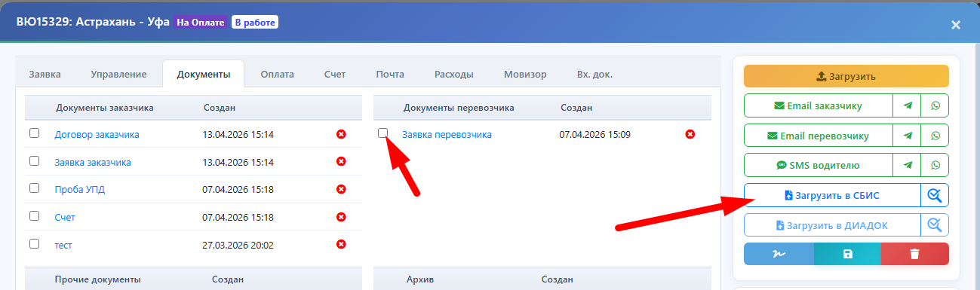This screenshot has width=980, height=290.
Task: Tick the Договор заказчика checkbox
Action: pos(34,133)
